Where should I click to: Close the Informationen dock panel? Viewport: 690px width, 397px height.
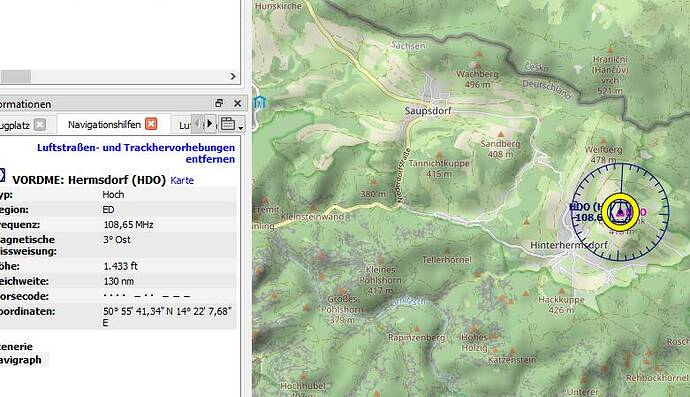click(238, 103)
